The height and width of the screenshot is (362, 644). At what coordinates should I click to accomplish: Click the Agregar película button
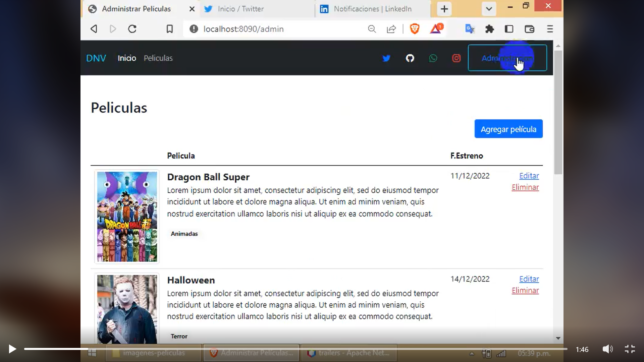point(508,129)
